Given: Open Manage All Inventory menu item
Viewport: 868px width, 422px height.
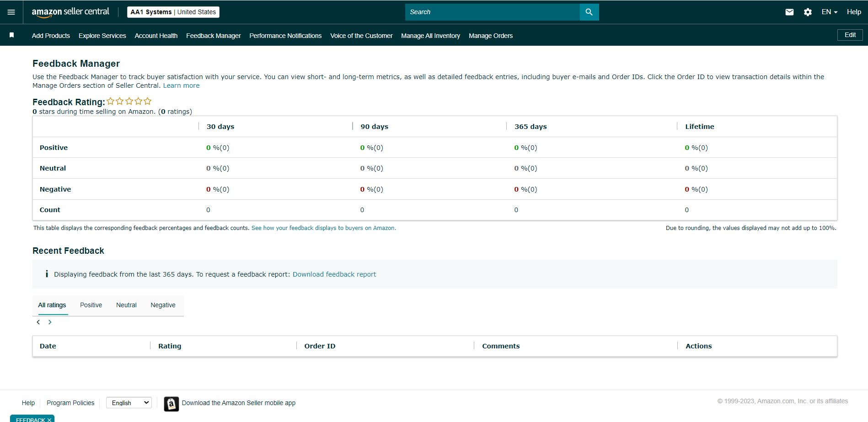Looking at the screenshot, I should tap(431, 36).
